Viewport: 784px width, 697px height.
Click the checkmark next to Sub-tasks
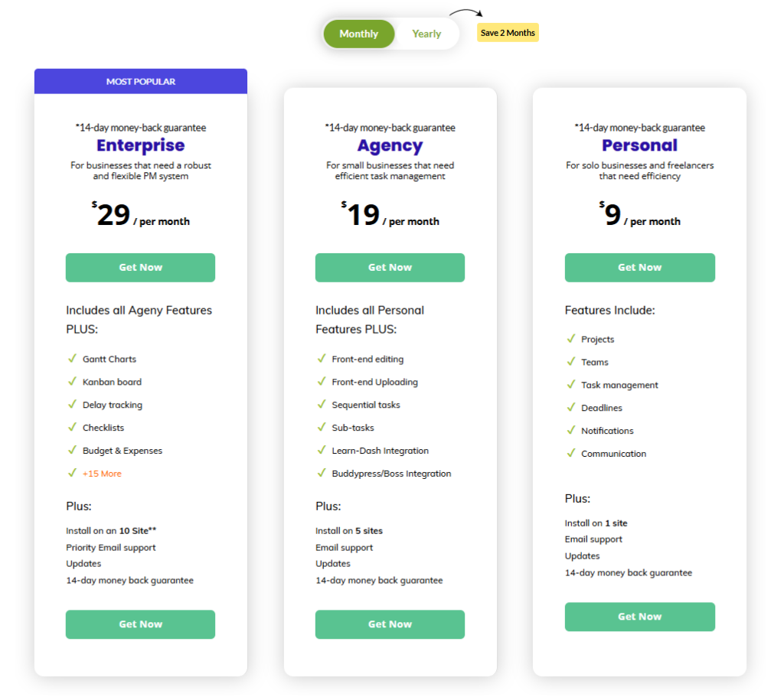click(x=322, y=427)
